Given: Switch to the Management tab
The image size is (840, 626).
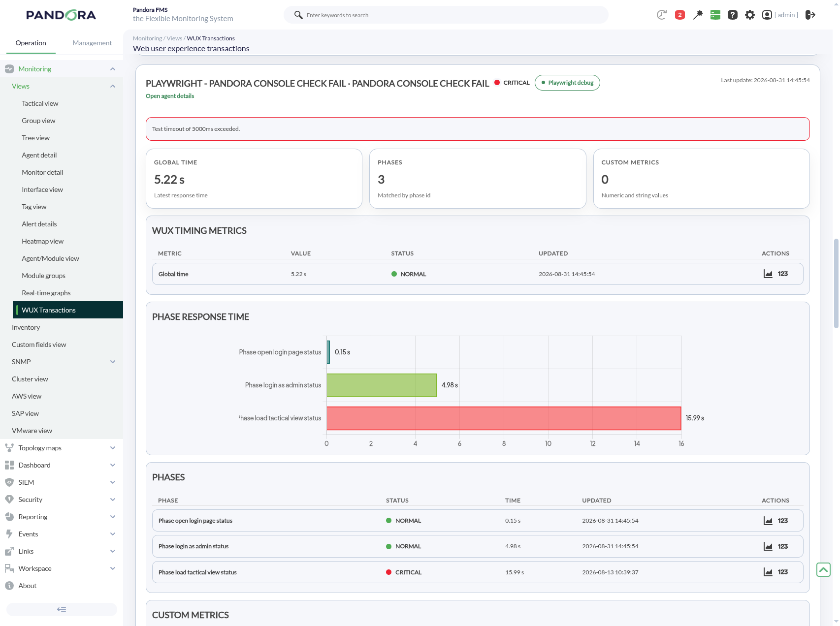Looking at the screenshot, I should 92,43.
